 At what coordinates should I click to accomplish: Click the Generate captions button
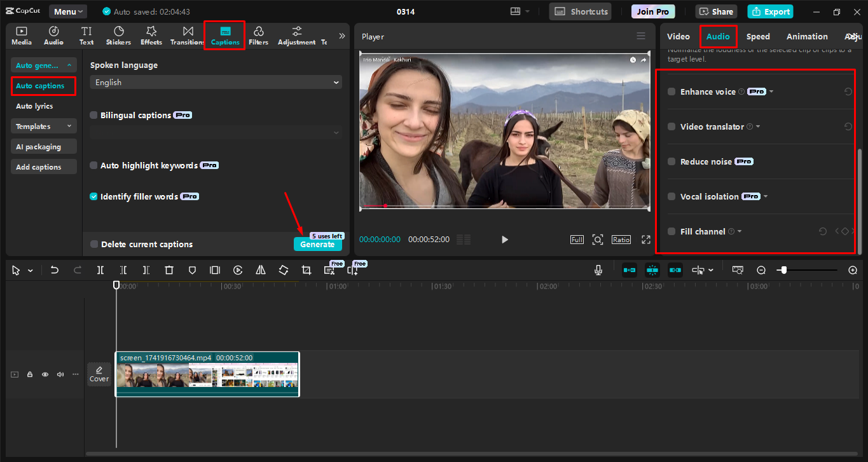[x=317, y=244]
